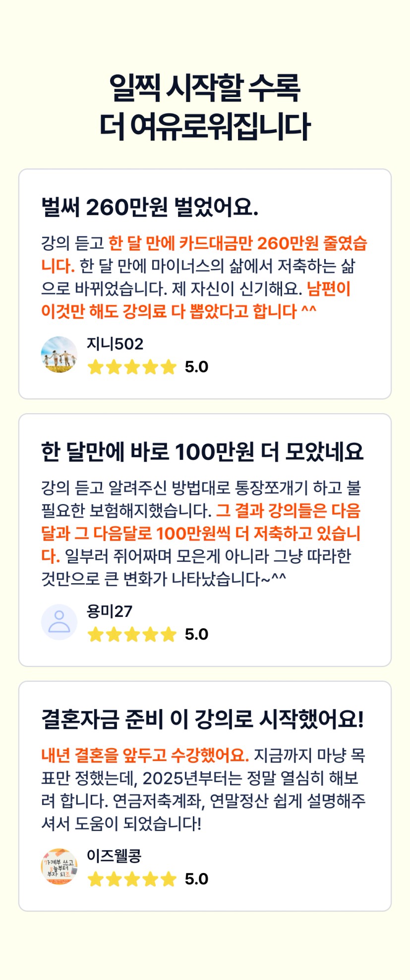Click the 5.0 score beside 이즈웰콩's stars
This screenshot has height=980, width=410.
pos(196,879)
